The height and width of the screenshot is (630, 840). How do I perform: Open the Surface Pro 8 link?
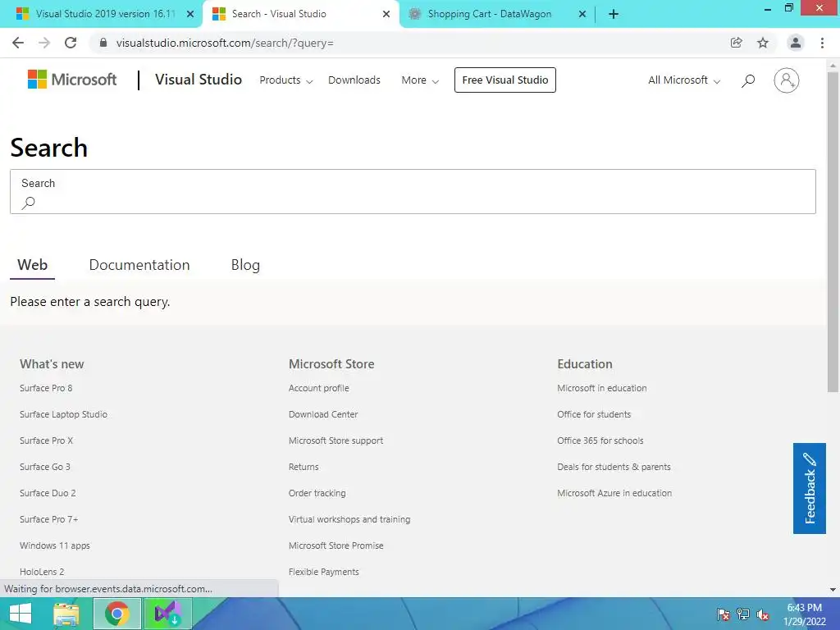point(46,388)
